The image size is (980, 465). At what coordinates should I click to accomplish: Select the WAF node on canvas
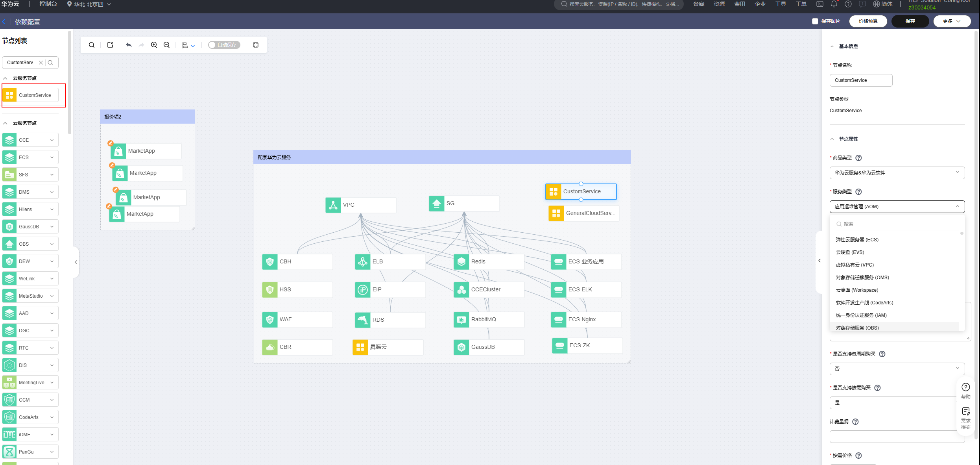pyautogui.click(x=297, y=320)
